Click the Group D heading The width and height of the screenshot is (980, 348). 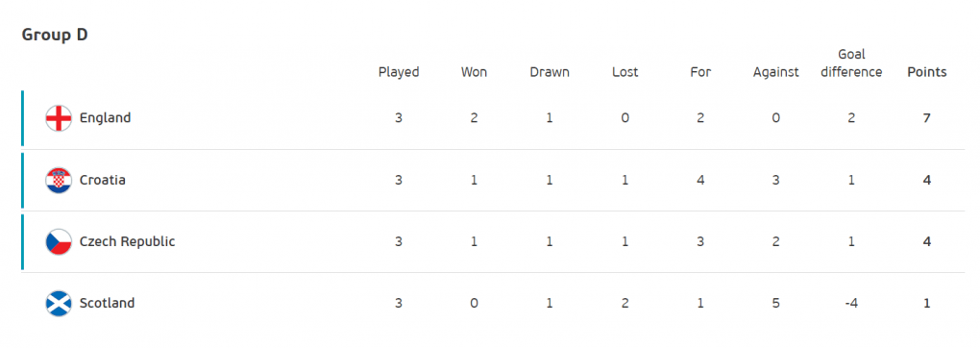tap(55, 35)
